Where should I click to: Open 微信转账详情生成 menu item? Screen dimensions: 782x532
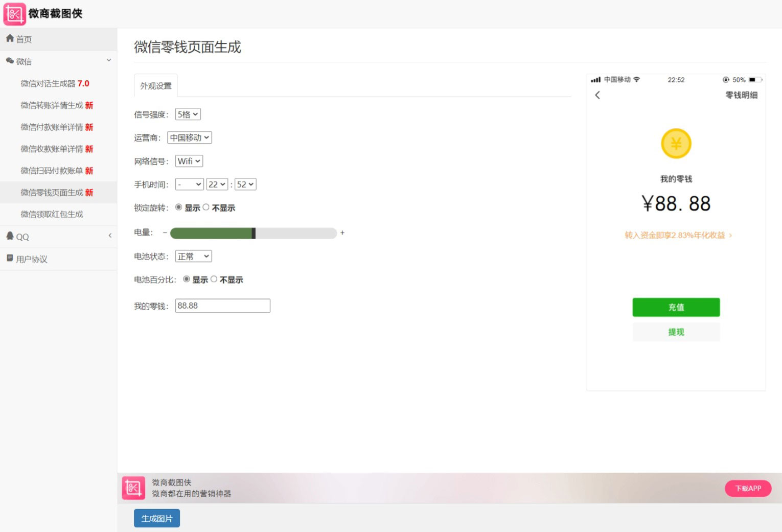58,105
